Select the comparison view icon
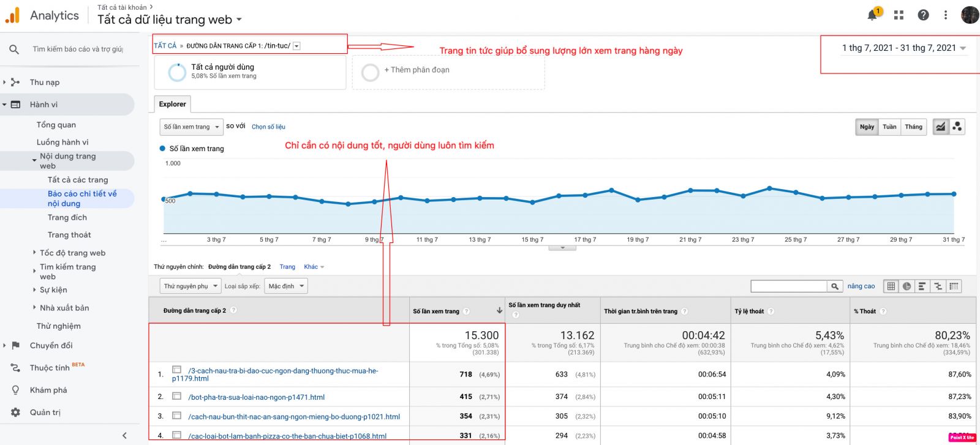980x445 pixels. [x=938, y=286]
